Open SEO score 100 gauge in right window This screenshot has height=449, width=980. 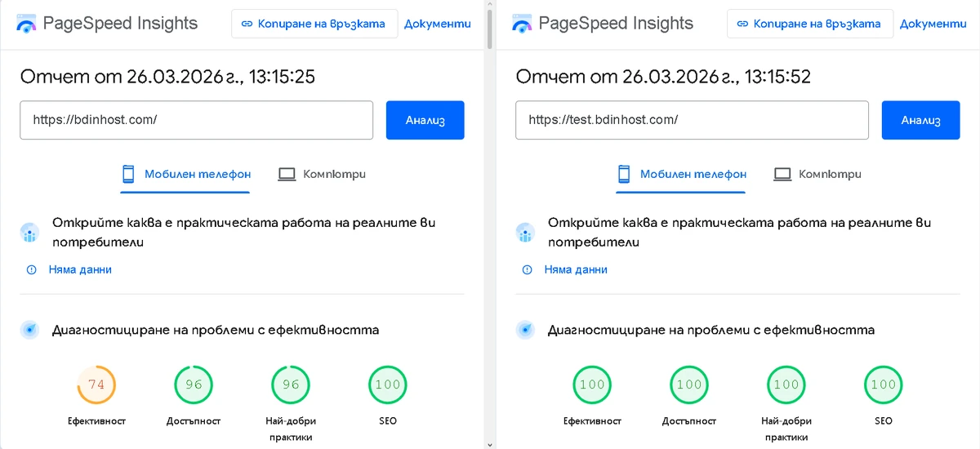pyautogui.click(x=884, y=385)
